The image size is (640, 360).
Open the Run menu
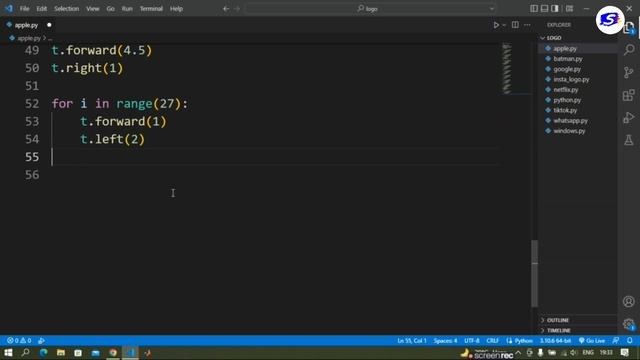coord(127,9)
